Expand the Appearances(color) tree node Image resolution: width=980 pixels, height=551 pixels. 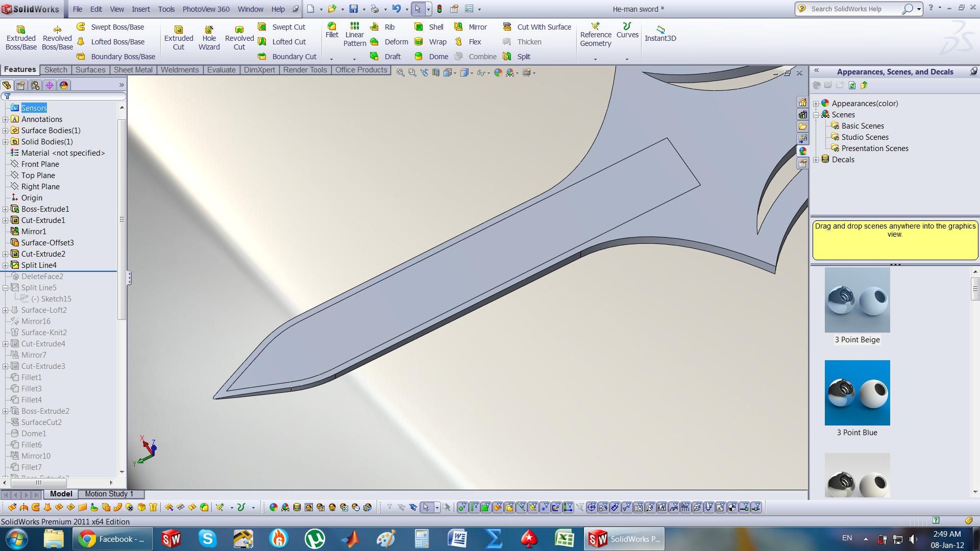[x=816, y=104]
